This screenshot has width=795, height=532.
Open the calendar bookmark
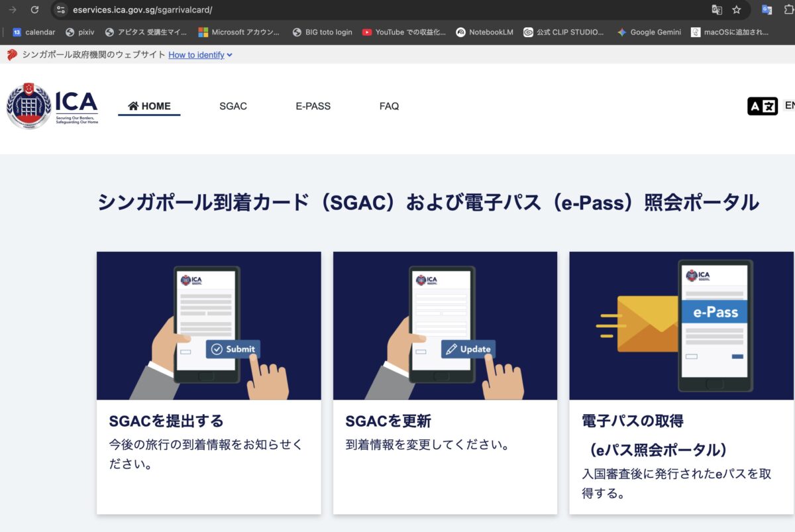tap(34, 32)
